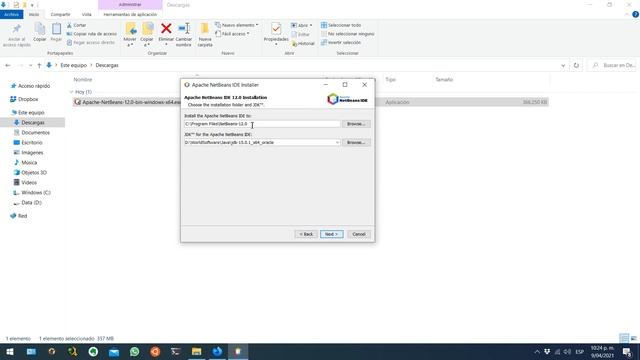Click Cortar in the ribbon
640x360 pixels.
pos(76,25)
